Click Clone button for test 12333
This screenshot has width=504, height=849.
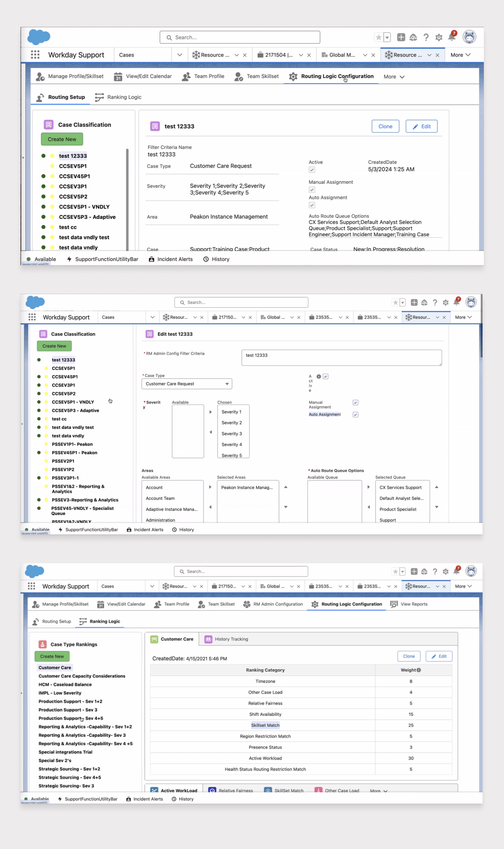[385, 126]
